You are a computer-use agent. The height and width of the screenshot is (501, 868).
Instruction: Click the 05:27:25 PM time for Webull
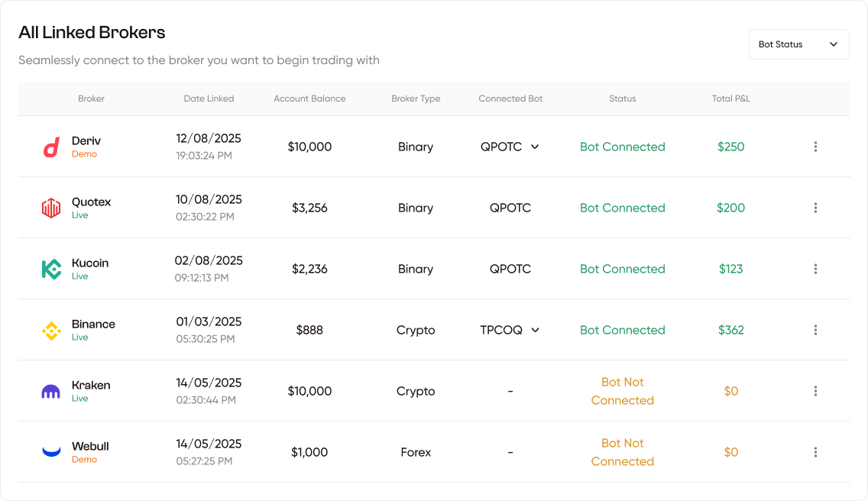click(204, 461)
